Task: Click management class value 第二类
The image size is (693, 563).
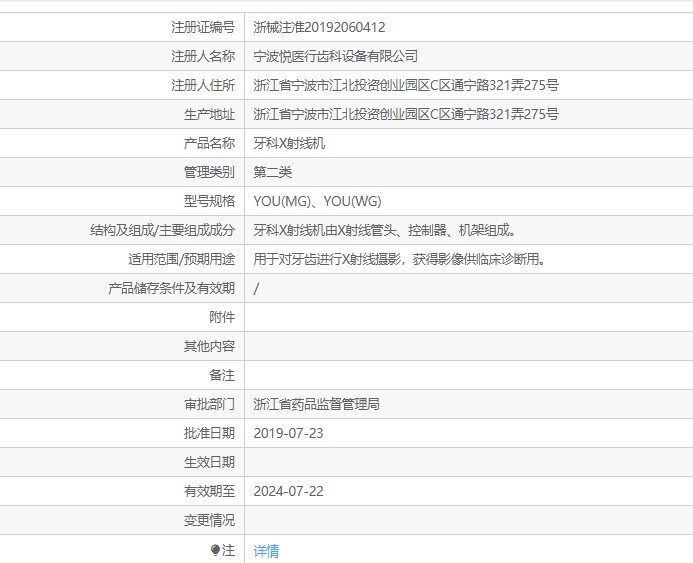Action: 273,172
